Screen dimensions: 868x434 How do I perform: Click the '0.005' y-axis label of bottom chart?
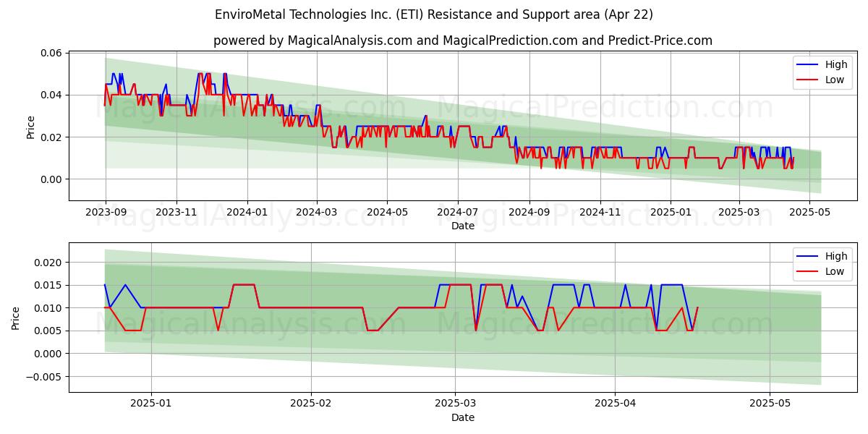(x=48, y=331)
